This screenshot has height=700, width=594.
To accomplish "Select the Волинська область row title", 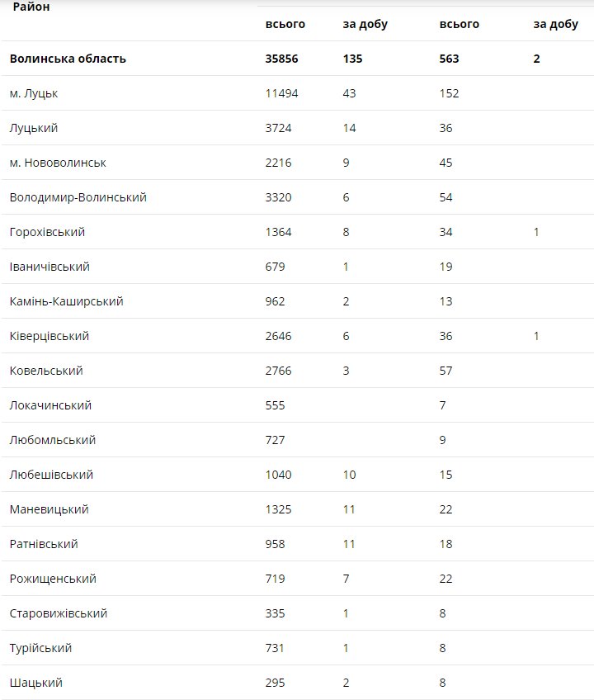I will click(68, 59).
